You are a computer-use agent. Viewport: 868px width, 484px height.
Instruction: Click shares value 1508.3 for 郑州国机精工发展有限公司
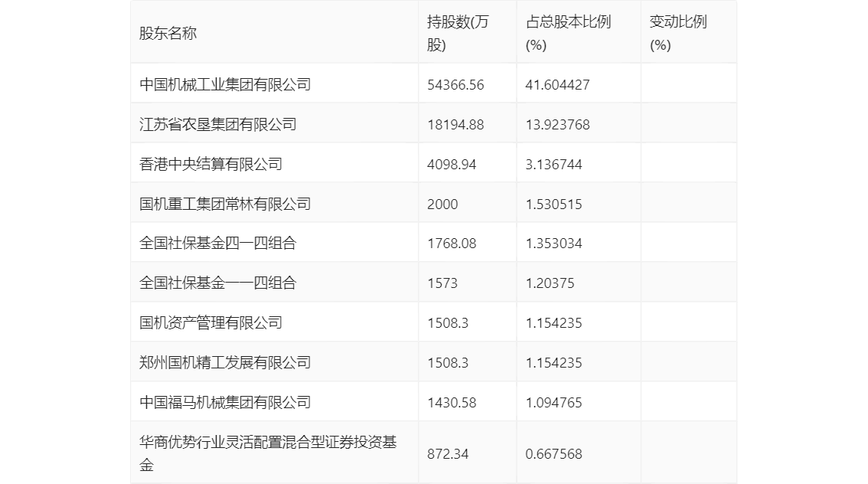[448, 363]
